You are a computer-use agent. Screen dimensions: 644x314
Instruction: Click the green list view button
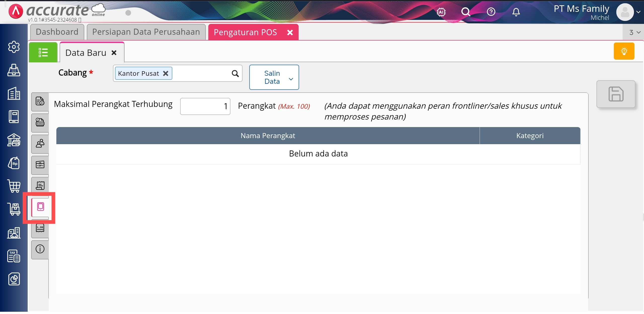pos(43,52)
